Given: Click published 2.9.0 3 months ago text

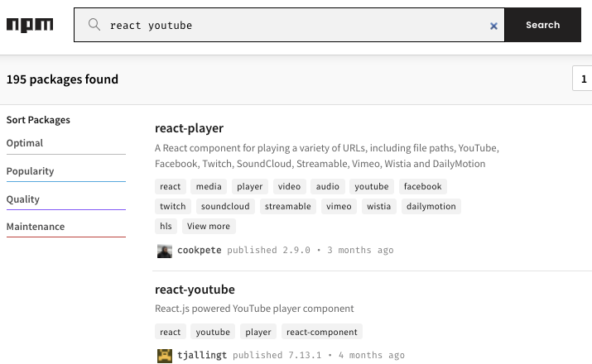Looking at the screenshot, I should (310, 250).
